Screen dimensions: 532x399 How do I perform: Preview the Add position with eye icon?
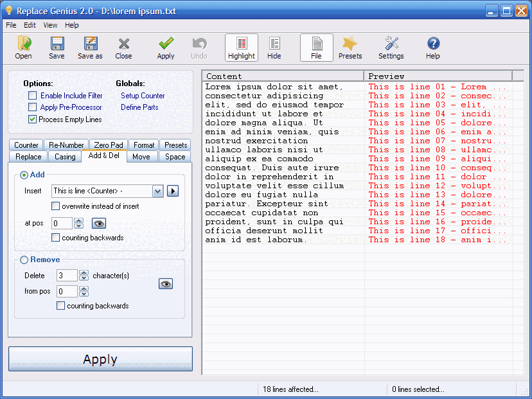point(99,224)
